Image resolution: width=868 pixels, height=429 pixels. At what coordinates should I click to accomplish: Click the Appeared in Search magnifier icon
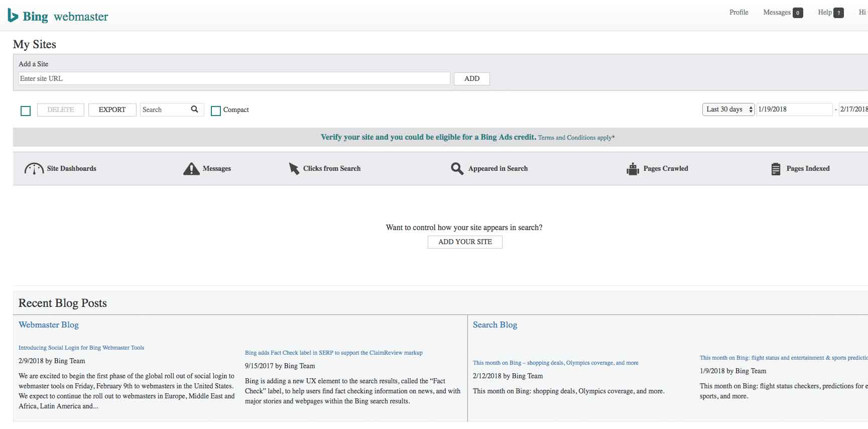[457, 169]
